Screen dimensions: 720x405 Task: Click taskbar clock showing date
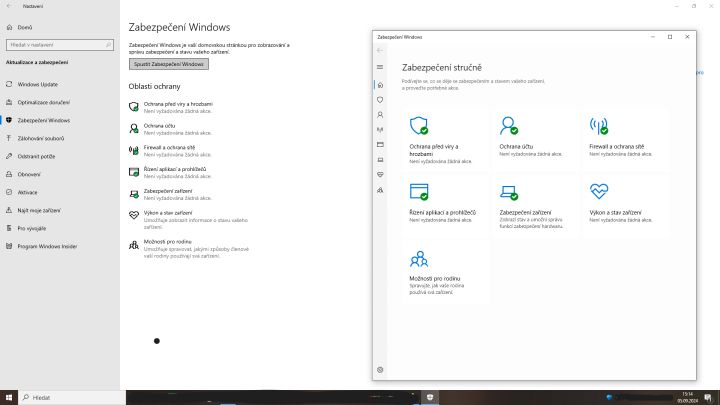point(687,398)
